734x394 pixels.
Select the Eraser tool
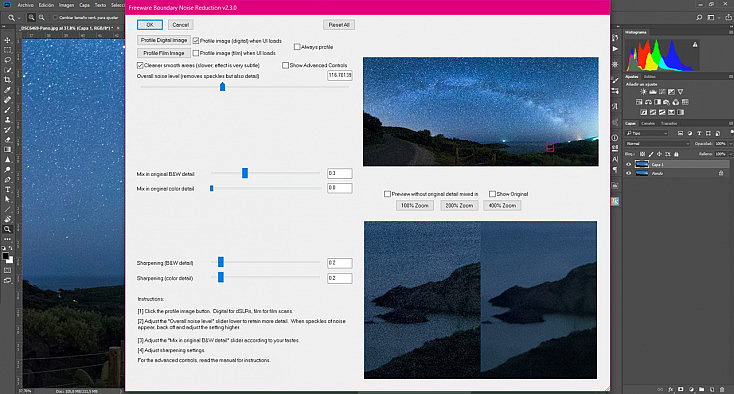pos(7,139)
